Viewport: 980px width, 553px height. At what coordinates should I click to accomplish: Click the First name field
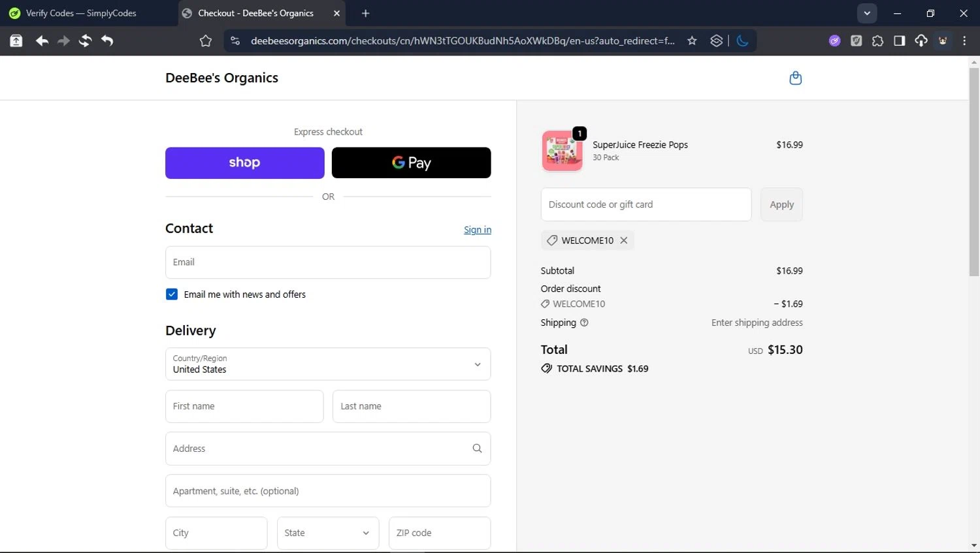point(244,406)
